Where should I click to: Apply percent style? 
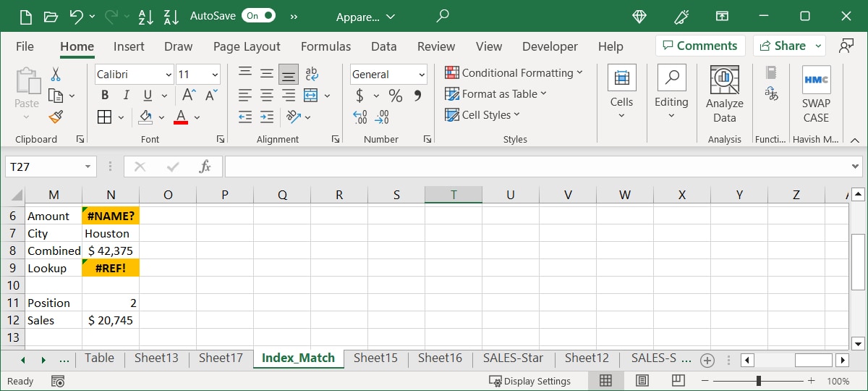[396, 96]
